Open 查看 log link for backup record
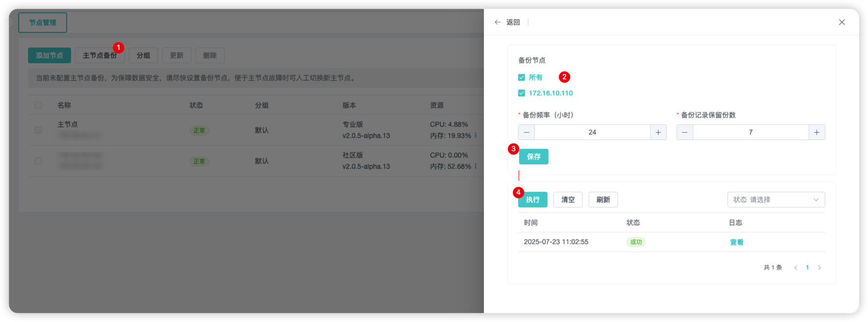The image size is (868, 322). 737,242
